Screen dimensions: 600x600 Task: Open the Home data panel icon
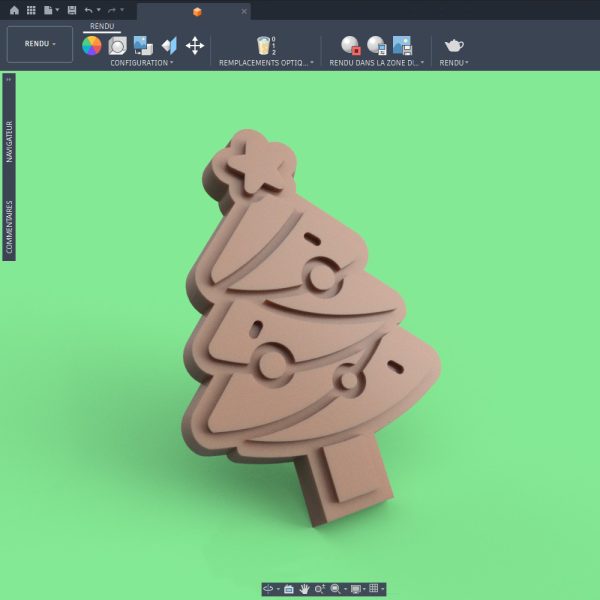click(14, 10)
